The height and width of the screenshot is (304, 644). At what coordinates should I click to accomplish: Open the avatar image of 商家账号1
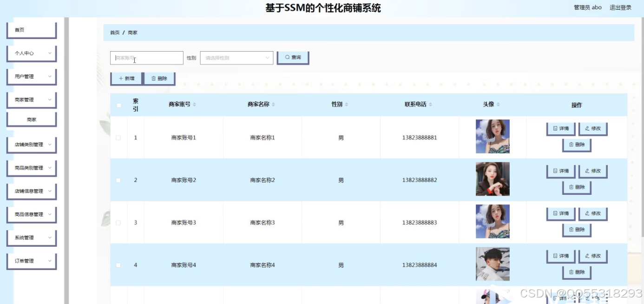tap(493, 136)
